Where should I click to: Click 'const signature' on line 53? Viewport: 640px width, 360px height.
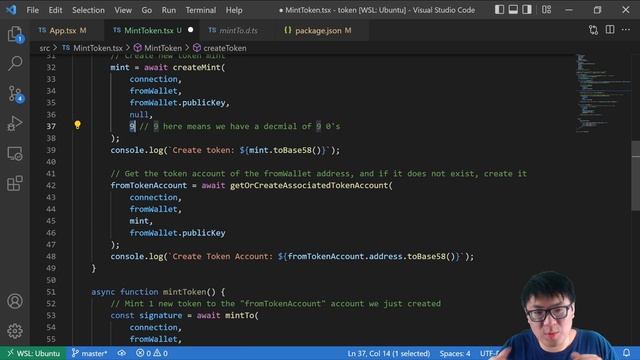[x=146, y=316]
